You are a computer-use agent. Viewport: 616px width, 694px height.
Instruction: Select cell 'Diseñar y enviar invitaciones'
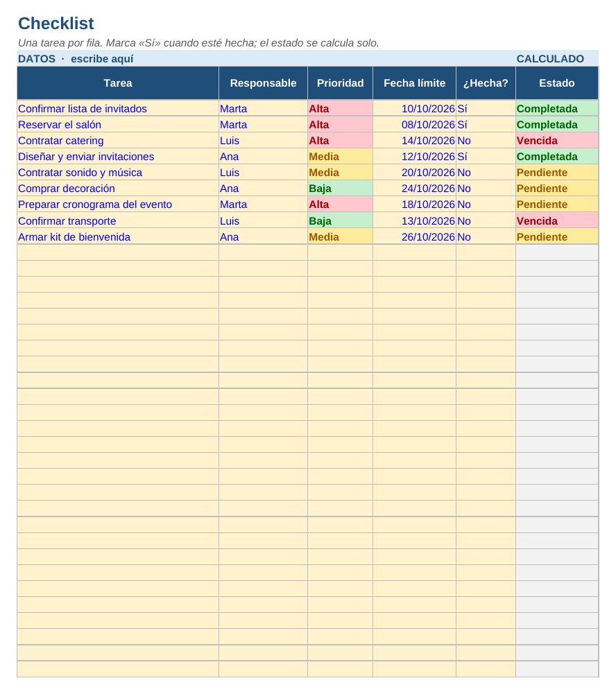pos(118,156)
